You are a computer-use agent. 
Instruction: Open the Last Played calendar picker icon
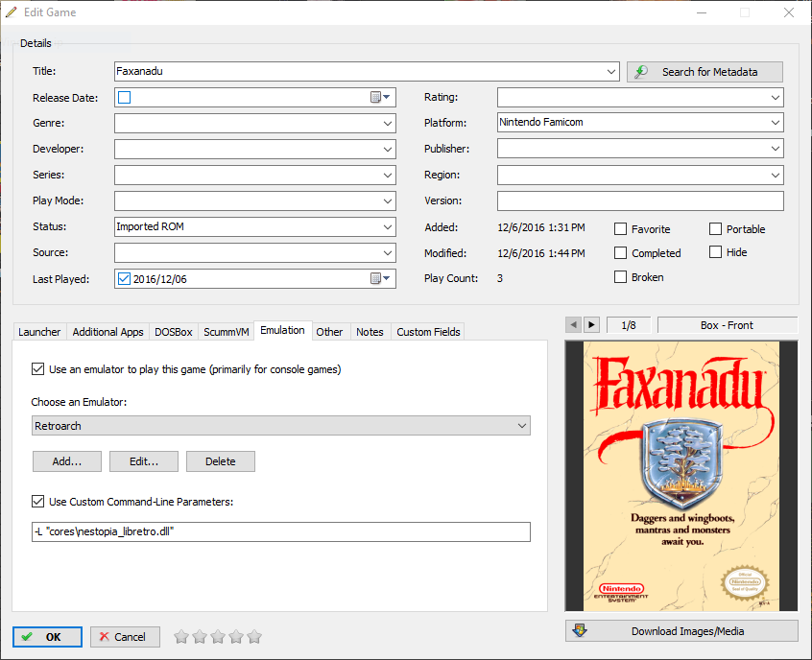coord(380,278)
